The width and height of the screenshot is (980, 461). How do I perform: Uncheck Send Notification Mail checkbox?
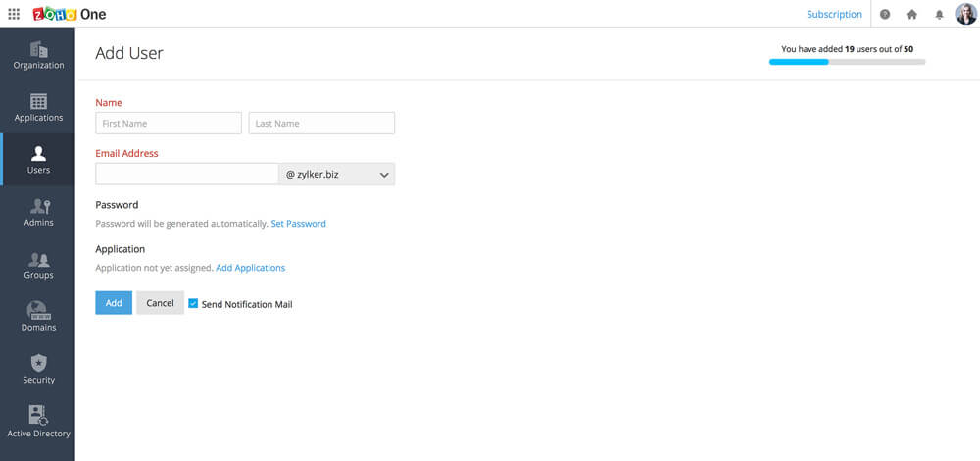[x=193, y=303]
